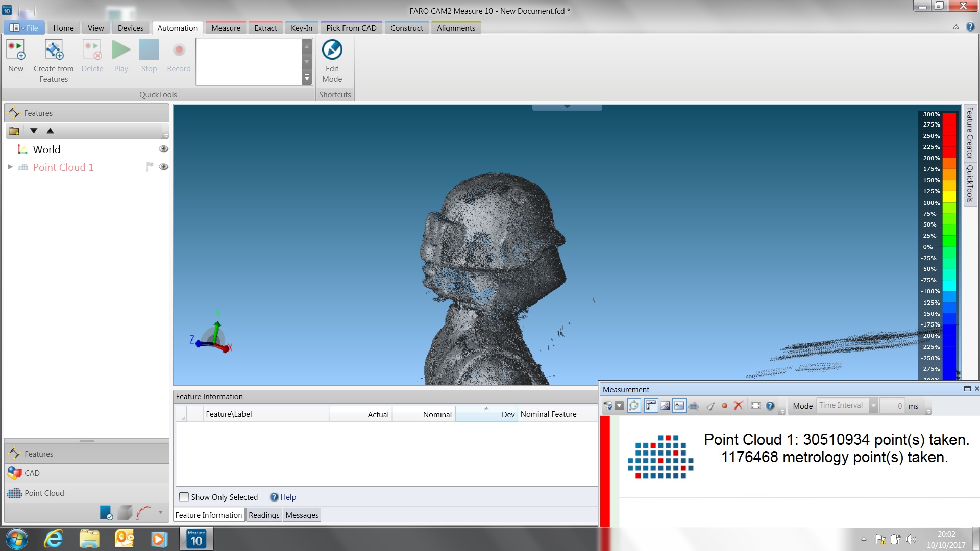Open the Features navigation pane button
The width and height of the screenshot is (980, 551).
[x=87, y=454]
